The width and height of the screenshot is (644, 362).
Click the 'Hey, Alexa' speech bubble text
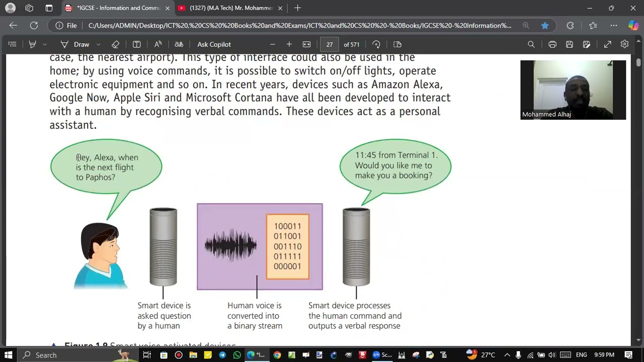coord(107,167)
